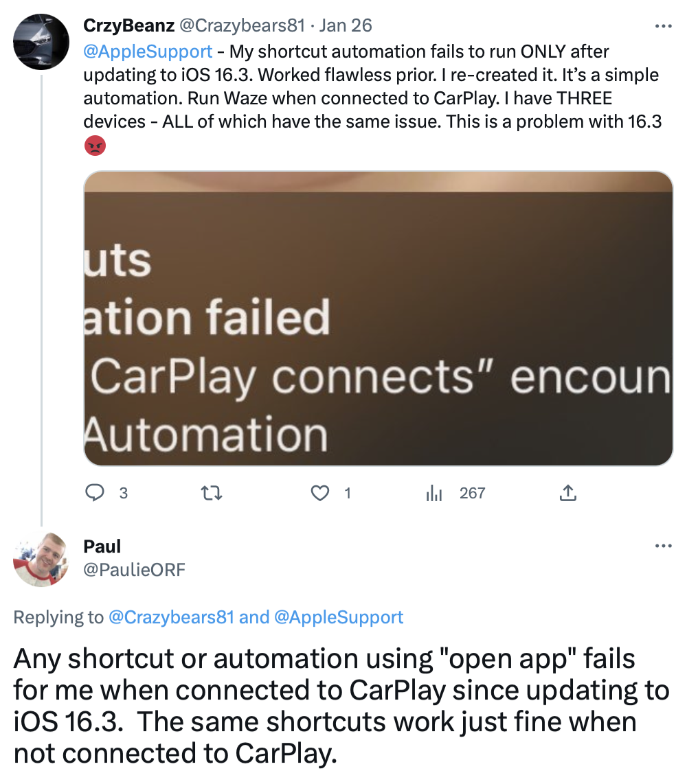687x784 pixels.
Task: Open the @AppleSupport link in Replying to
Action: 339,617
